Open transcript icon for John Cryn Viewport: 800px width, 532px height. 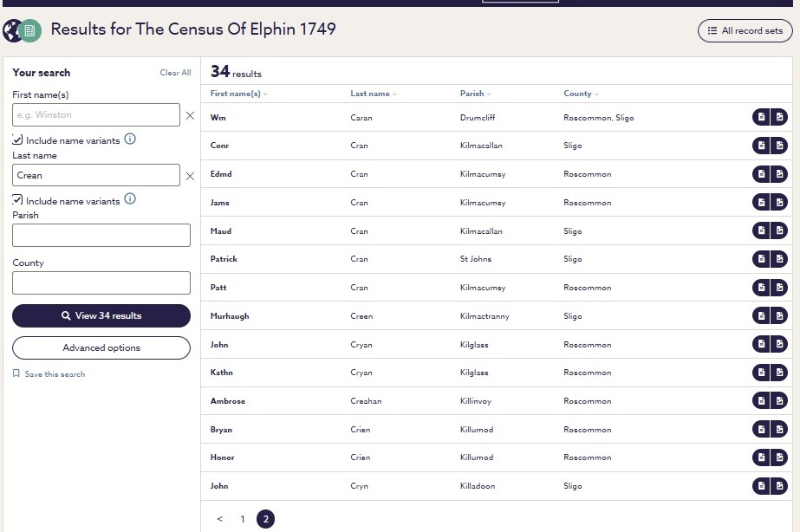pos(761,486)
